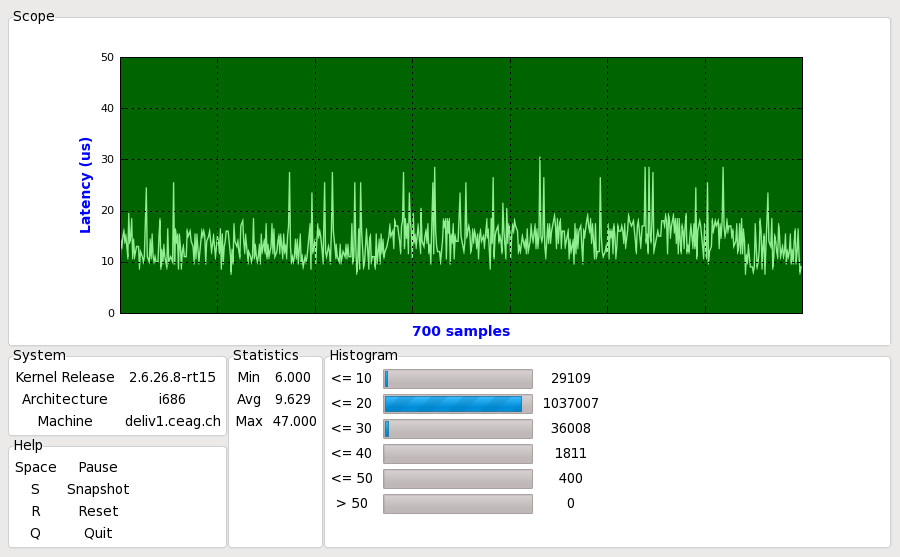Click the '<= 20' histogram progress bar
900x557 pixels.
458,404
